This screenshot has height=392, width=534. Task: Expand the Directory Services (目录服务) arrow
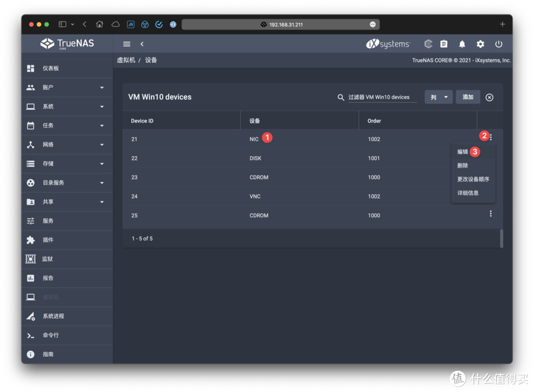[102, 183]
